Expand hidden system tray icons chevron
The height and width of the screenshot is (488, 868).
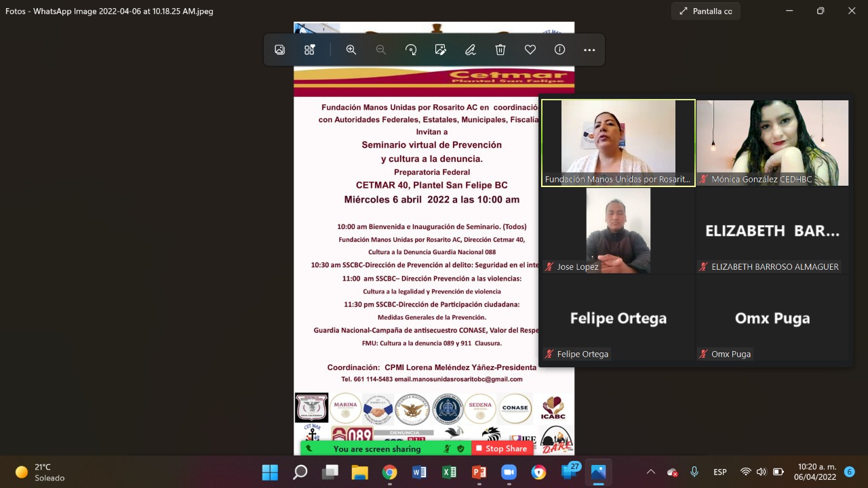[651, 472]
